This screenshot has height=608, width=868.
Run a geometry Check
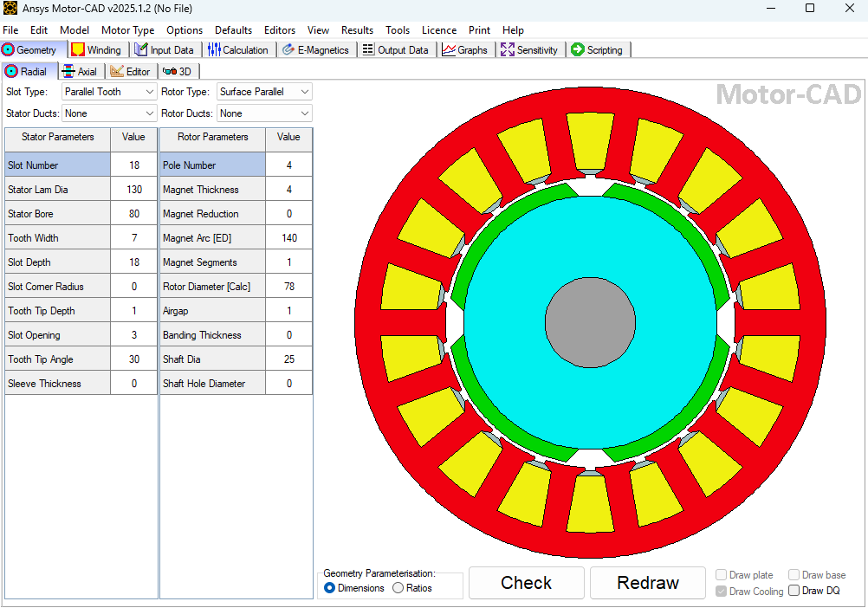pyautogui.click(x=526, y=582)
